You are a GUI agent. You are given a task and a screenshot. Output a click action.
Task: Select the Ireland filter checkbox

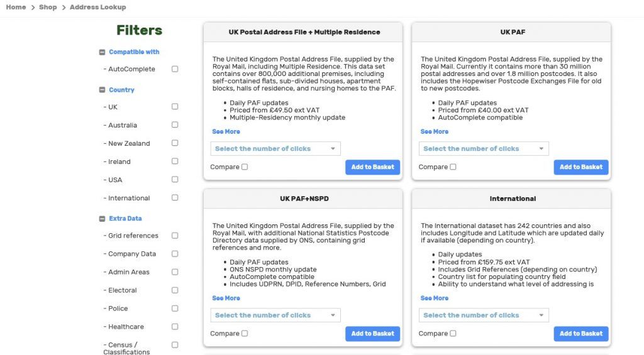[175, 161]
